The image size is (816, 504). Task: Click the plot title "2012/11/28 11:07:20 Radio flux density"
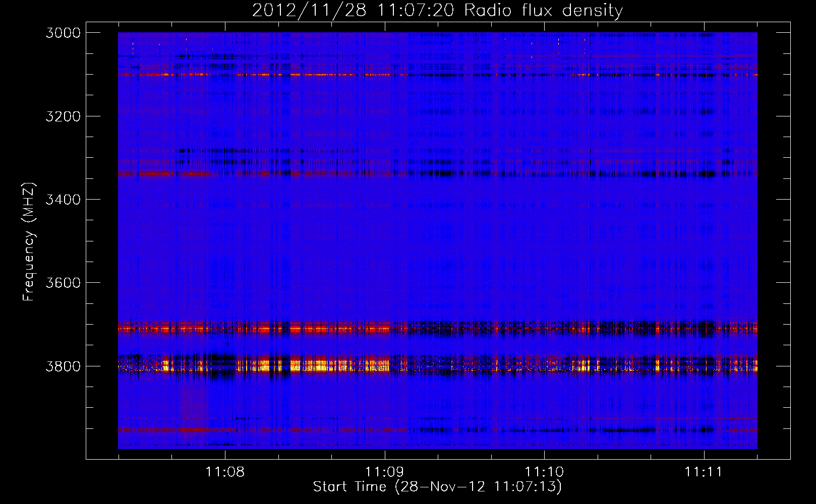click(437, 11)
